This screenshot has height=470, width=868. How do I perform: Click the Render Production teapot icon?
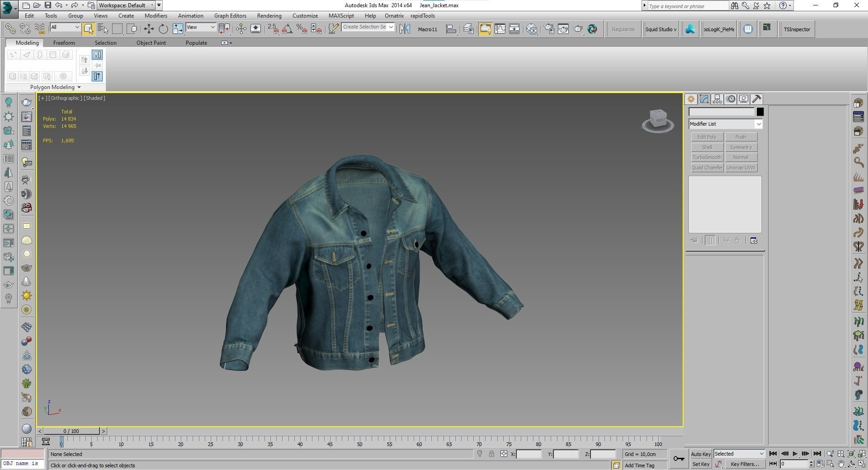click(x=578, y=29)
